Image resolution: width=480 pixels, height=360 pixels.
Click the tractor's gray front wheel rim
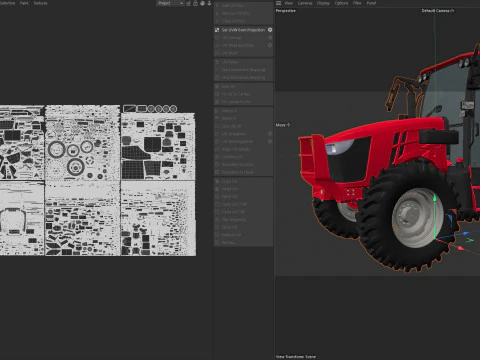point(417,218)
